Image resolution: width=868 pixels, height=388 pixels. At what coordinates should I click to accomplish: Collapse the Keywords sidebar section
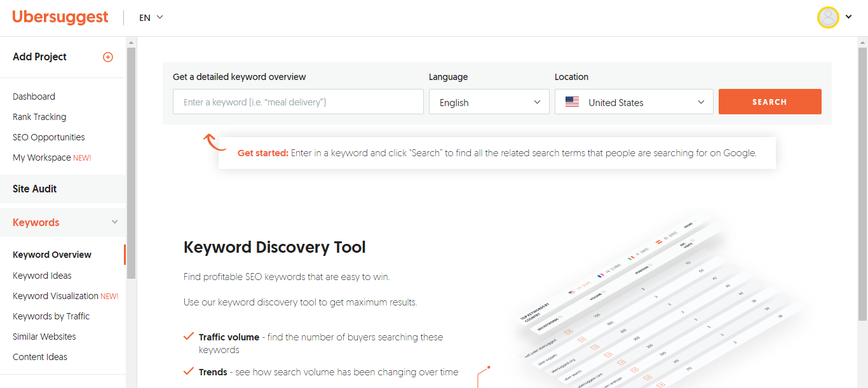point(114,222)
